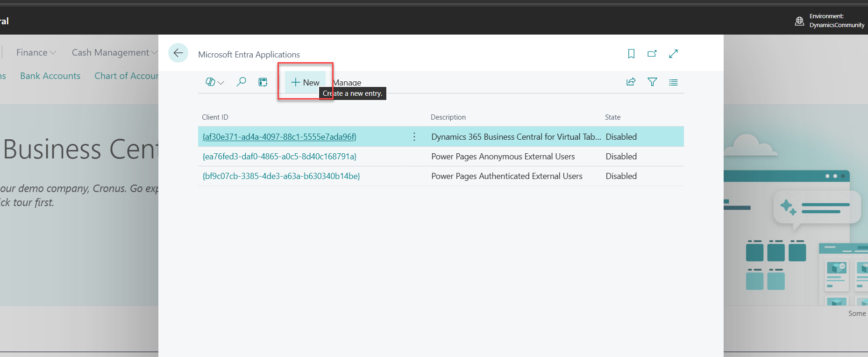Open the Analyze mode icon
Image resolution: width=868 pixels, height=357 pixels.
click(263, 82)
